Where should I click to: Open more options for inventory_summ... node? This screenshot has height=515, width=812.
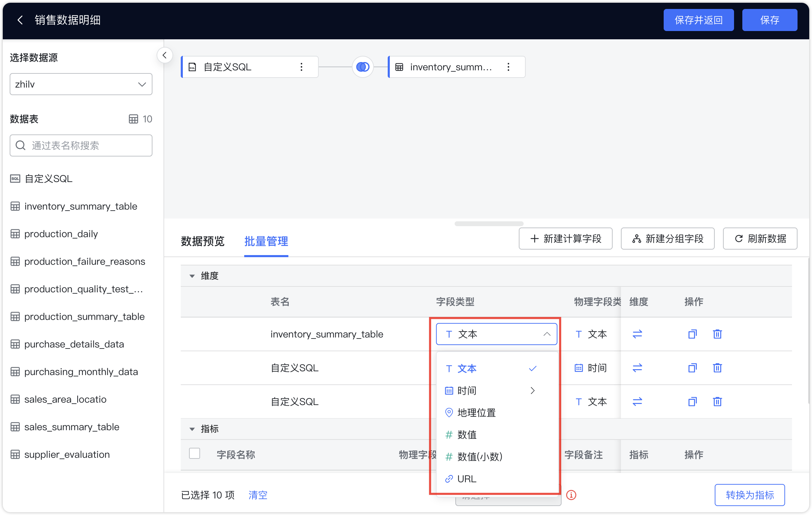coord(508,67)
